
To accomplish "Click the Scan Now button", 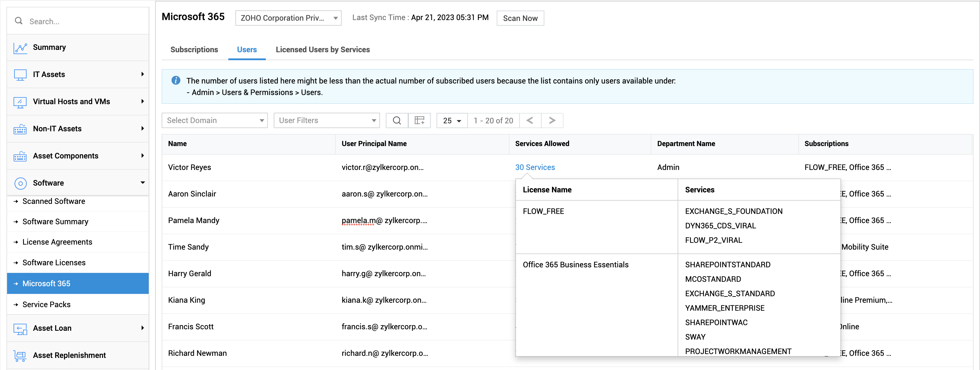I will coord(520,18).
